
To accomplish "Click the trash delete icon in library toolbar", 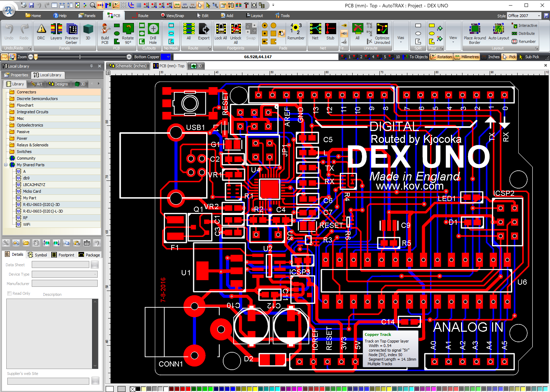I will (x=87, y=243).
